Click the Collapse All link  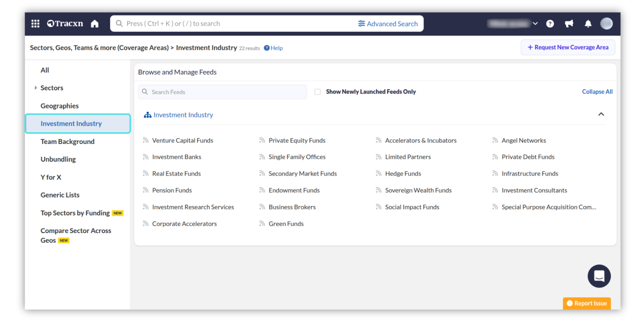(597, 92)
